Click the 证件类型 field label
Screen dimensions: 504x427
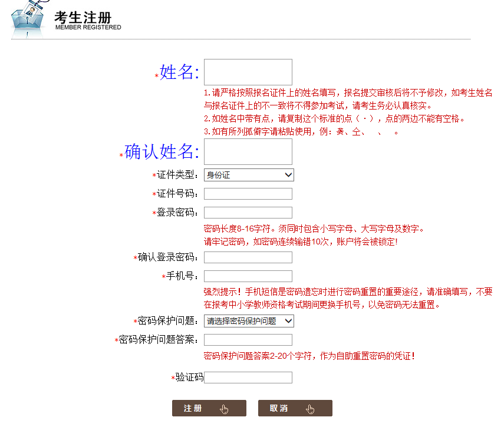[x=177, y=176]
